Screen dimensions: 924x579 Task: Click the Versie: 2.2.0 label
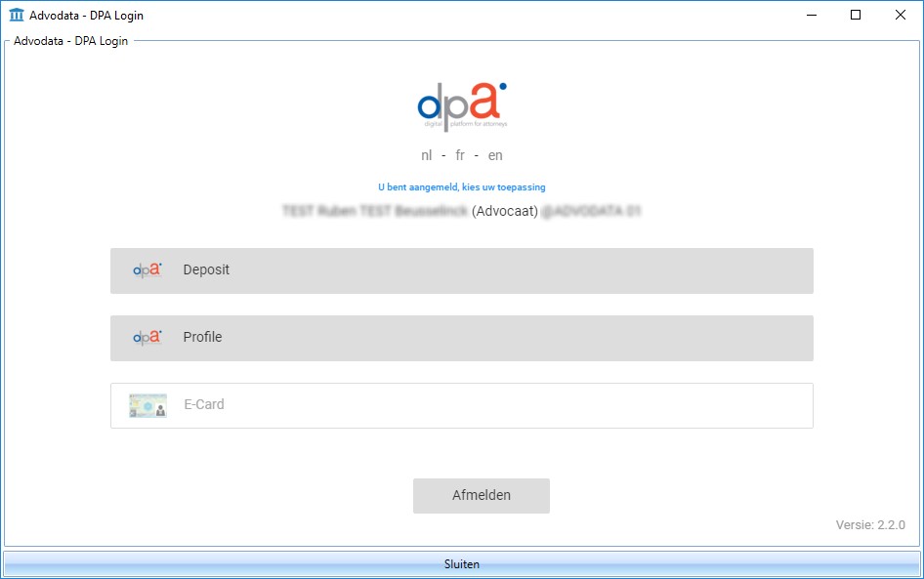869,525
